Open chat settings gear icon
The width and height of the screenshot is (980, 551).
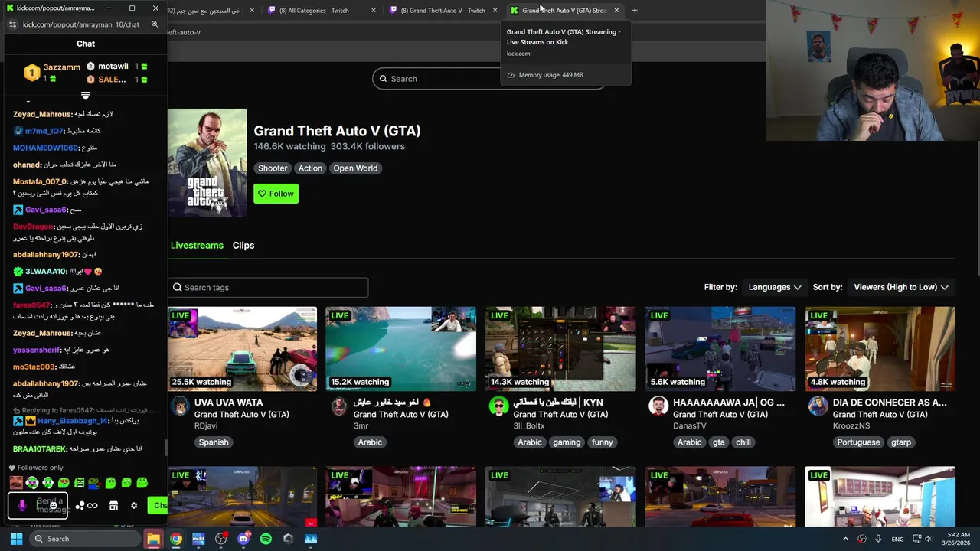pos(134,506)
